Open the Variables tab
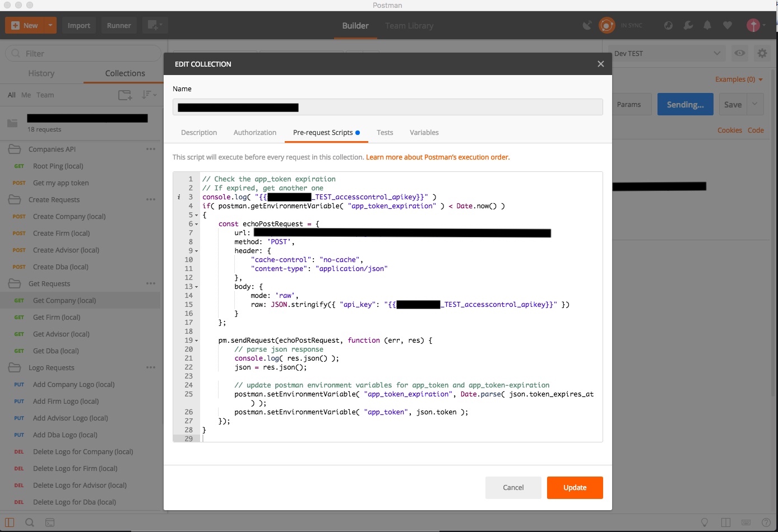The height and width of the screenshot is (532, 778). [x=424, y=133]
